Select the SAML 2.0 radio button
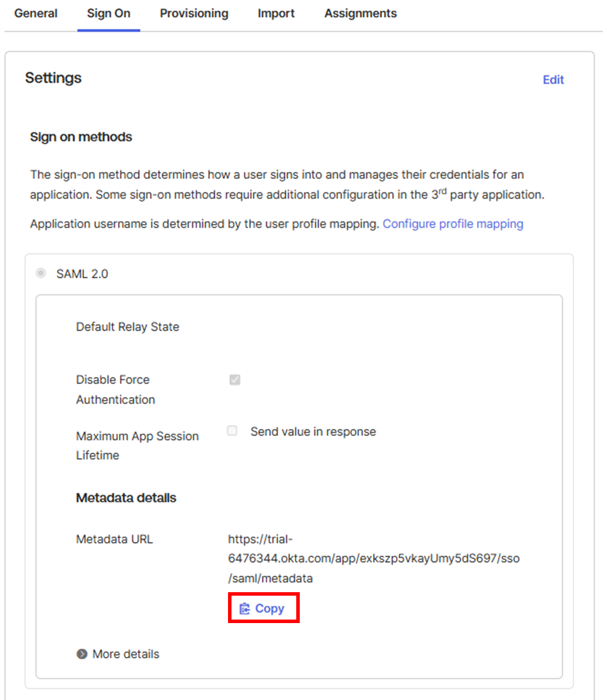The width and height of the screenshot is (603, 700). 41,273
